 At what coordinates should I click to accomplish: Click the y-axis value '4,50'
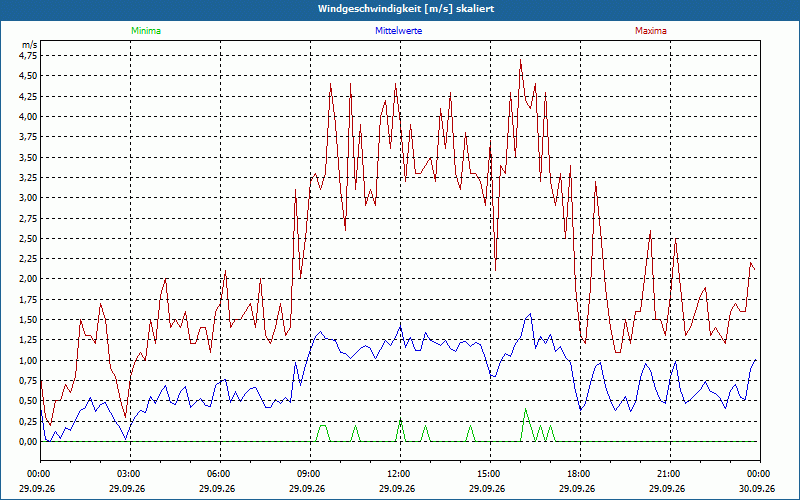[x=29, y=76]
